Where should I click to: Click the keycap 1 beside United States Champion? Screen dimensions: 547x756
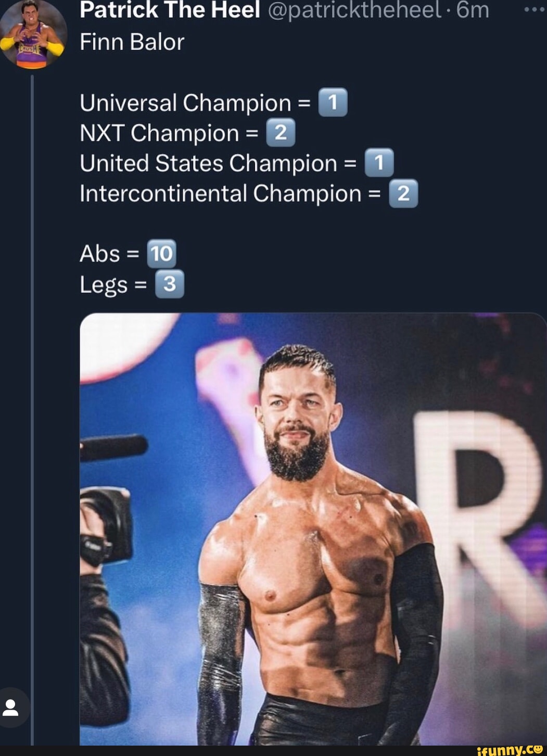[379, 163]
